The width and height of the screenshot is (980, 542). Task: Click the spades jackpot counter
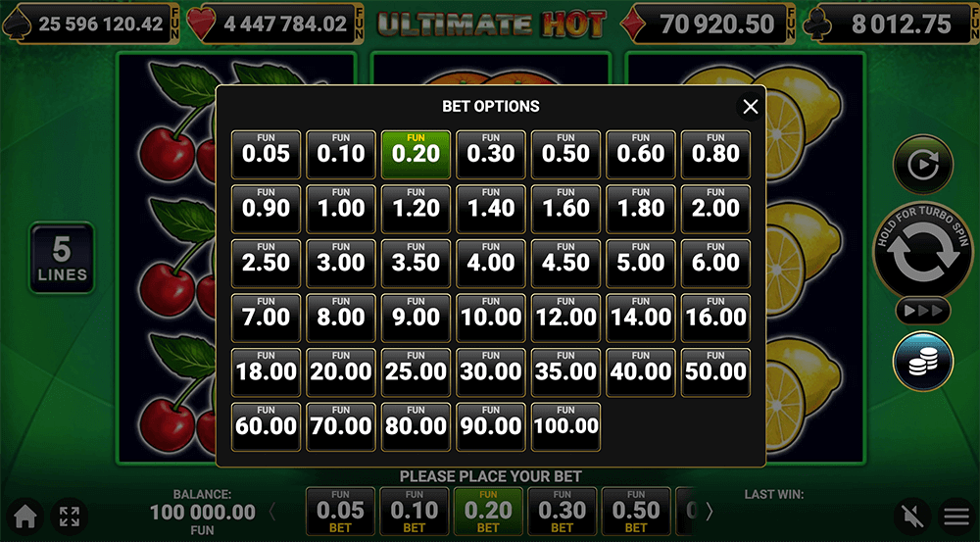[90, 24]
